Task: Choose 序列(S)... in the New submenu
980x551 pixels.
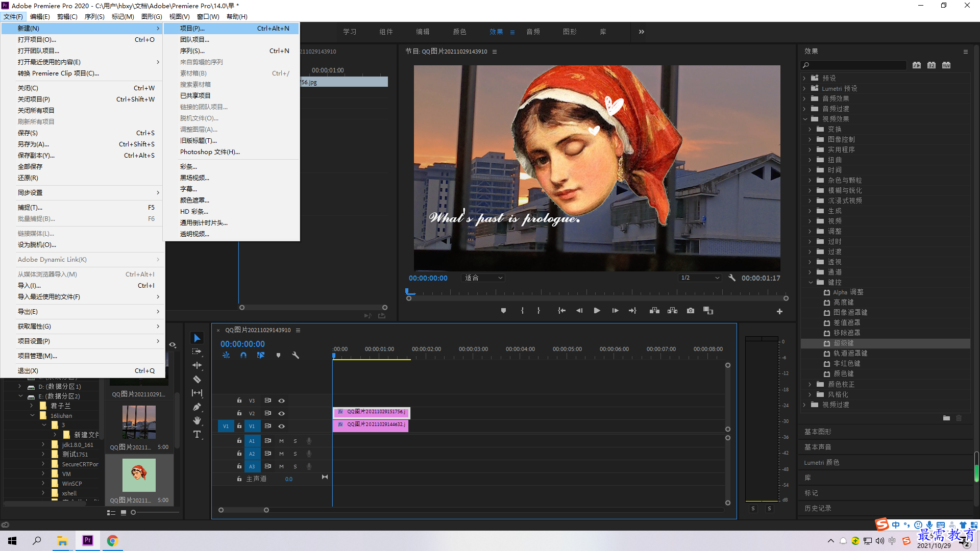Action: 231,51
